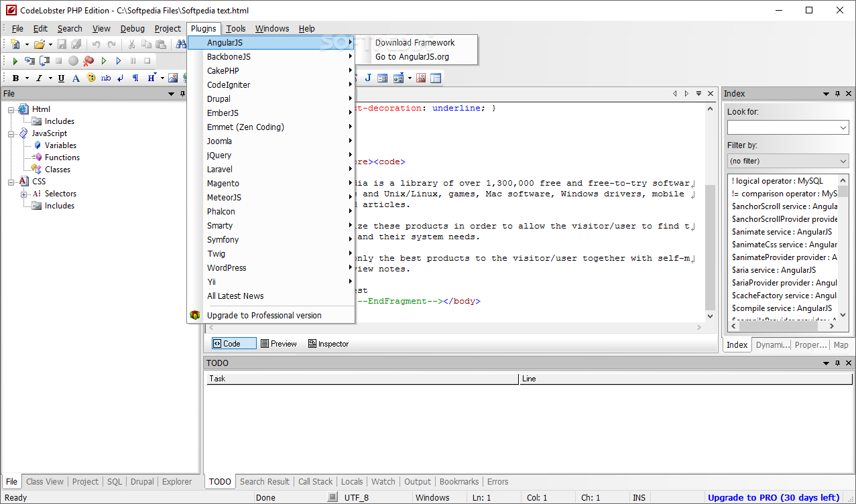Screen dimensions: 856x504
Task: Open the Search Result tab
Action: (265, 482)
